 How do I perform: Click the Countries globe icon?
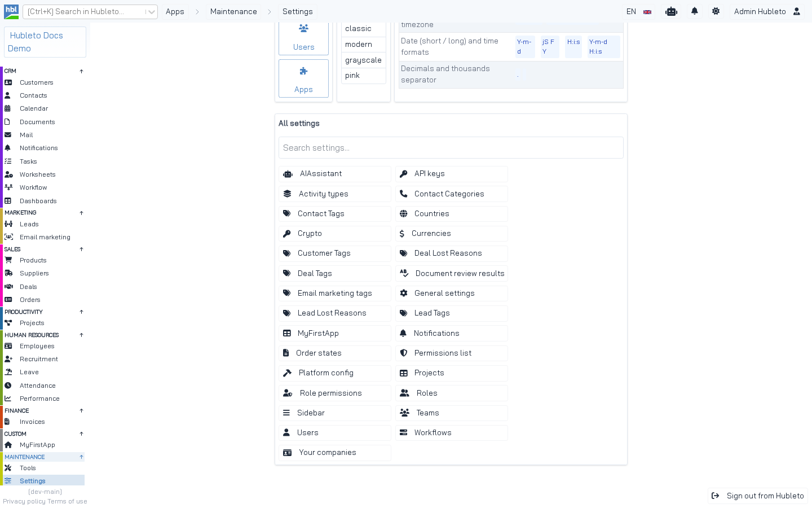(x=404, y=214)
